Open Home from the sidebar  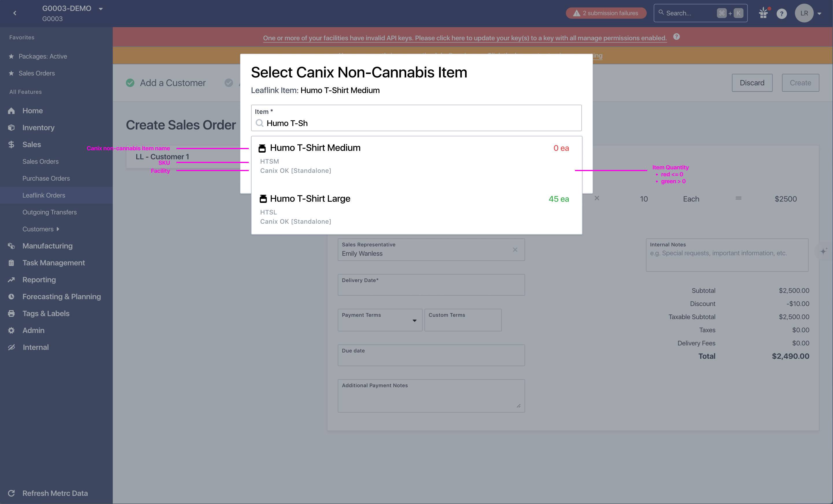pyautogui.click(x=32, y=111)
